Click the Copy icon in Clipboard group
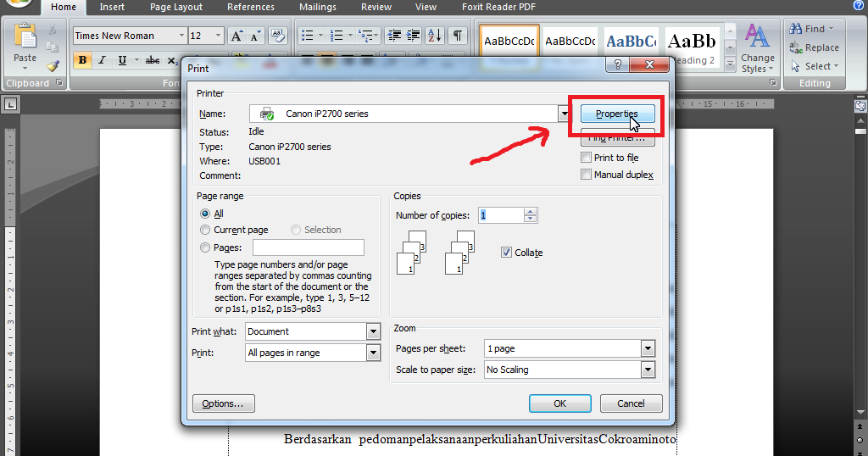 (53, 47)
